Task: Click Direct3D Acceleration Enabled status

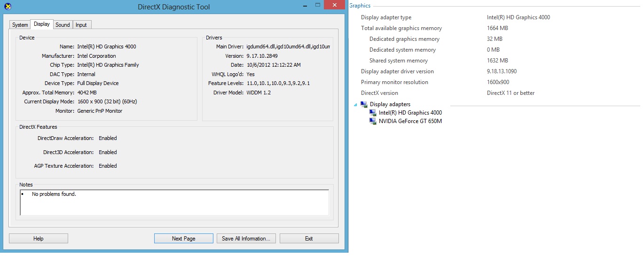Action: 108,152
